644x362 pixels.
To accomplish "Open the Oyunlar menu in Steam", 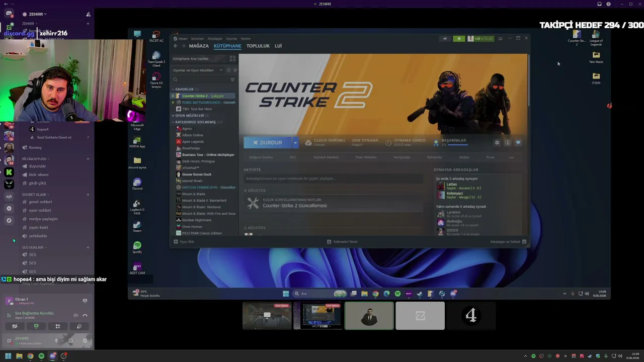I will tap(231, 39).
